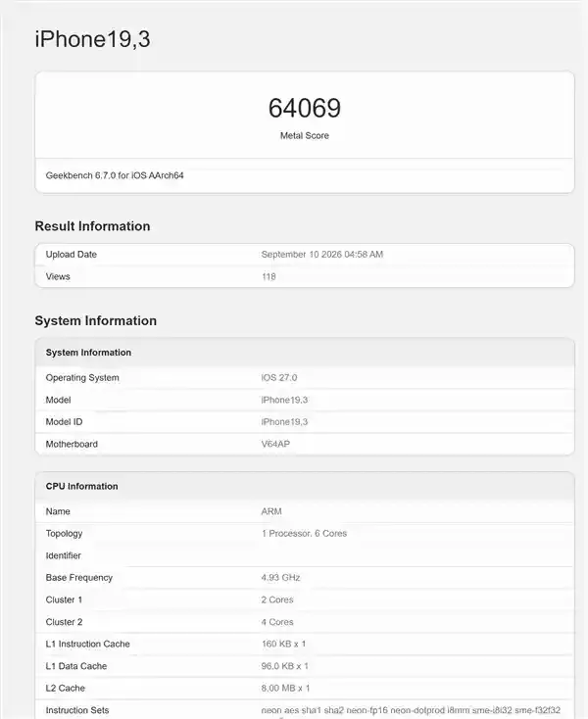Click the Model row label

point(58,400)
